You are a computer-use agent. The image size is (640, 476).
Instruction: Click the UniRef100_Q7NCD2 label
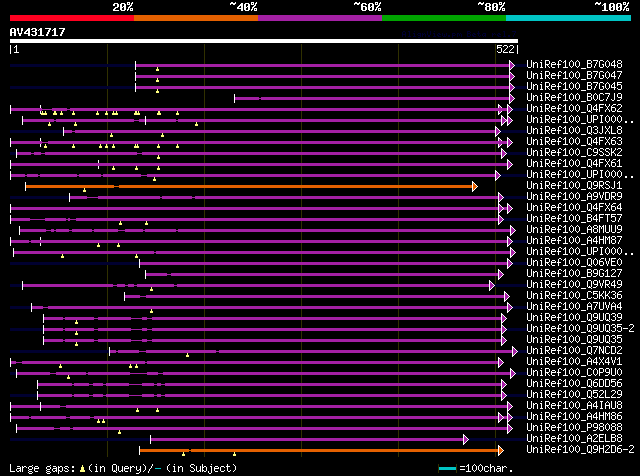click(x=574, y=351)
